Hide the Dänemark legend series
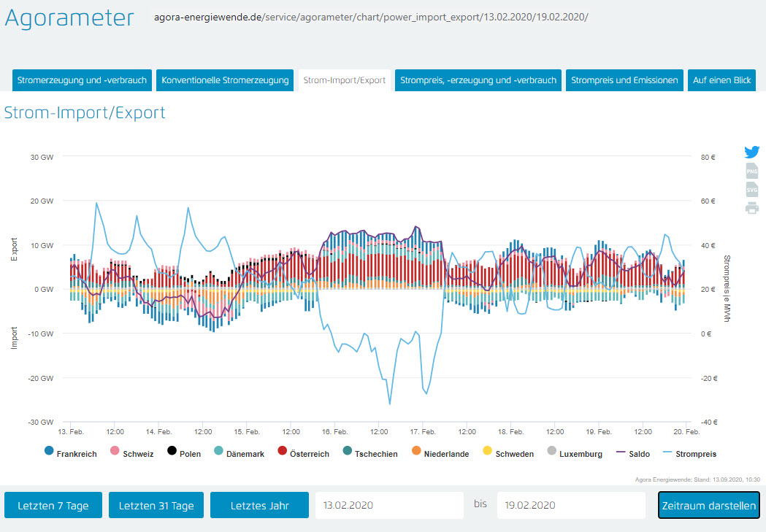Image resolution: width=766 pixels, height=532 pixels. click(237, 453)
